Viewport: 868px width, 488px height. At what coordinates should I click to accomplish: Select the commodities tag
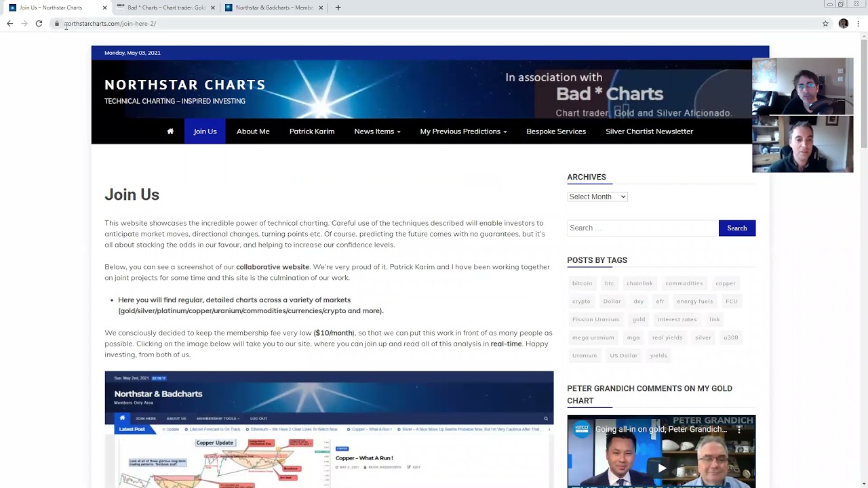coord(684,283)
